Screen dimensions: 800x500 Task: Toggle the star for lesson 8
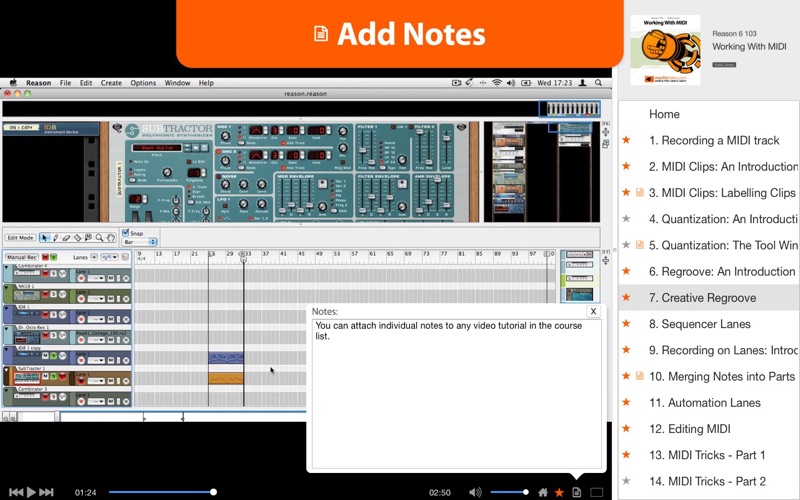click(627, 323)
